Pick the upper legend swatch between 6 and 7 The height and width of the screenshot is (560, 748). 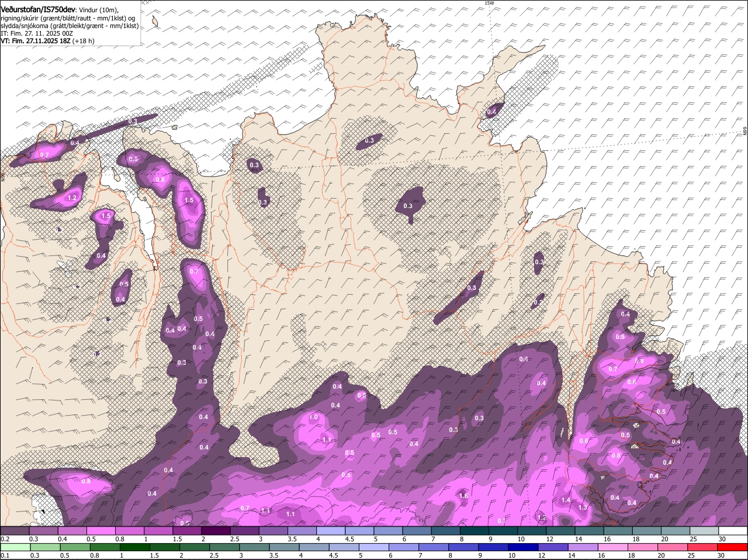click(417, 531)
